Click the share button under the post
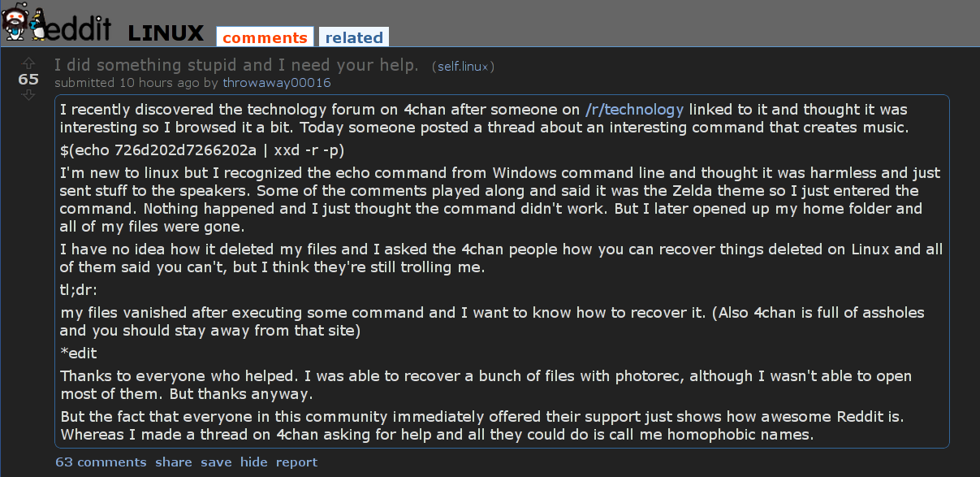The width and height of the screenshot is (980, 477). coord(174,462)
